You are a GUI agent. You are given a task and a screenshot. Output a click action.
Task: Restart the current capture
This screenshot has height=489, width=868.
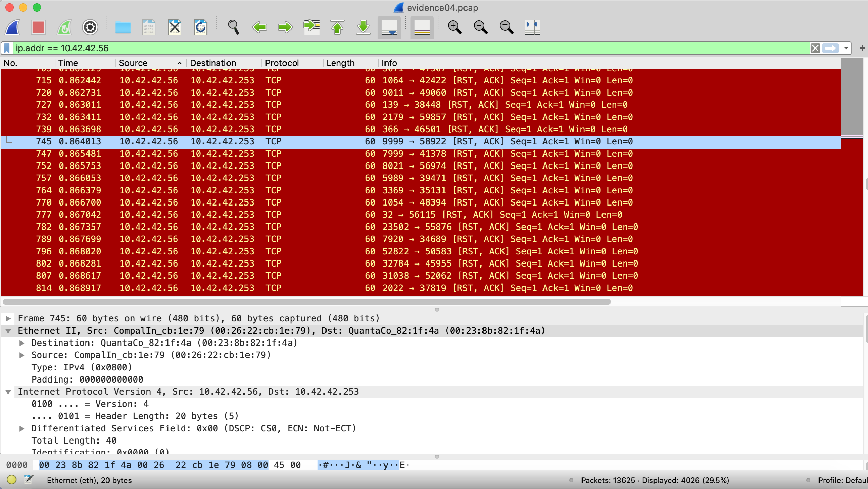click(64, 27)
